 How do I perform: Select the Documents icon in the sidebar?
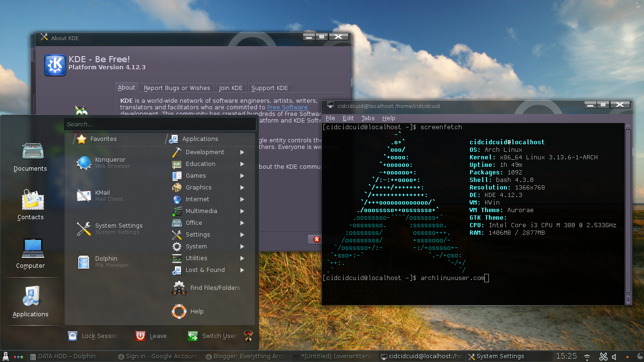pyautogui.click(x=30, y=156)
